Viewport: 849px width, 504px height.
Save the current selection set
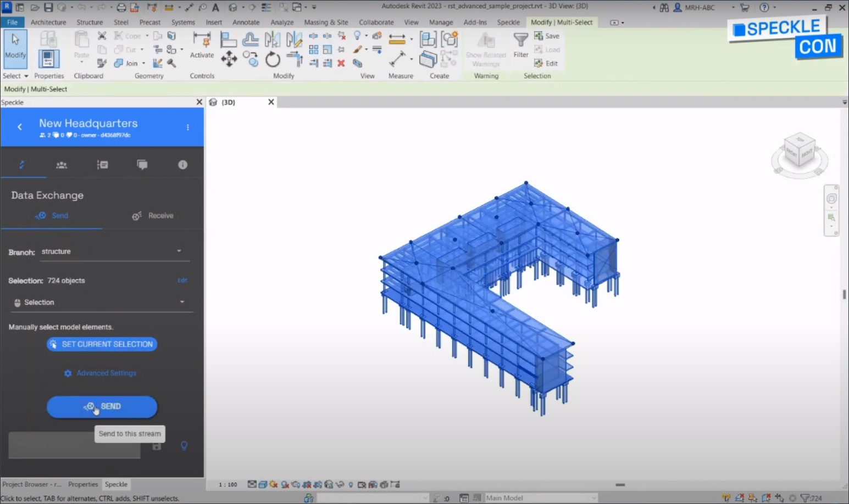click(547, 36)
